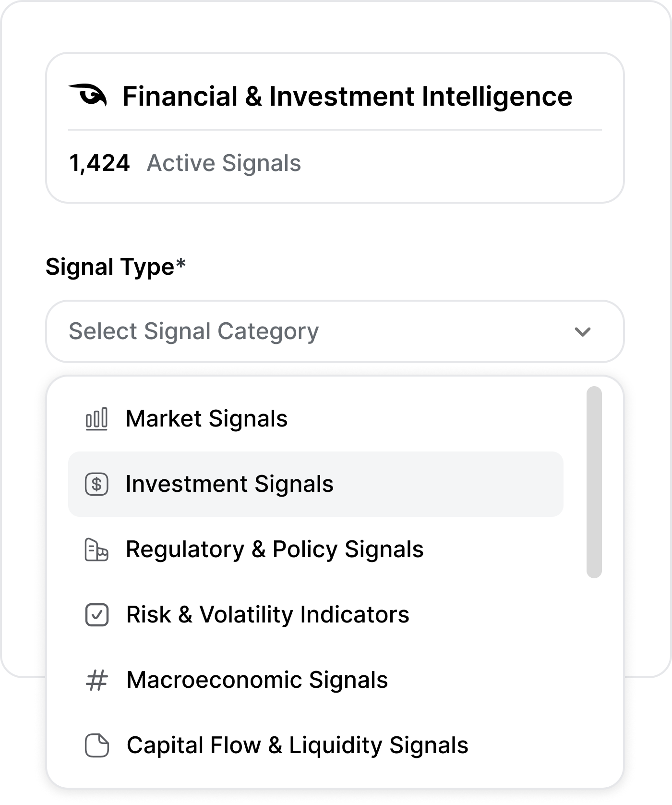The width and height of the screenshot is (672, 805).
Task: Collapse dropdown using the chevron arrow
Action: 582,331
